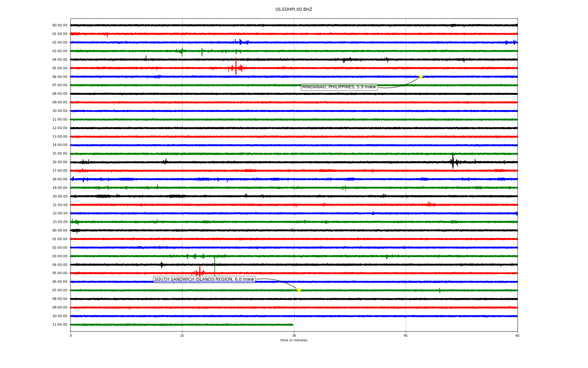Click the 16:00:00 row label

pyautogui.click(x=60, y=162)
